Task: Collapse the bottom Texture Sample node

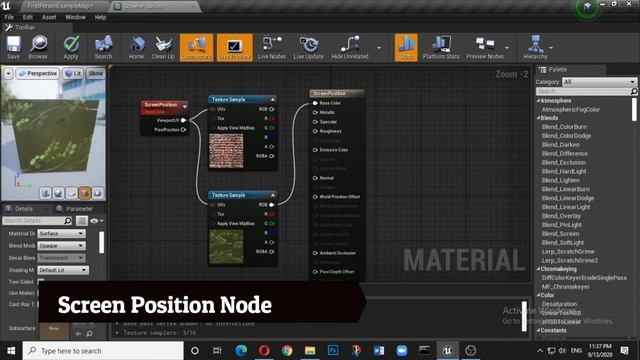Action: [273, 195]
